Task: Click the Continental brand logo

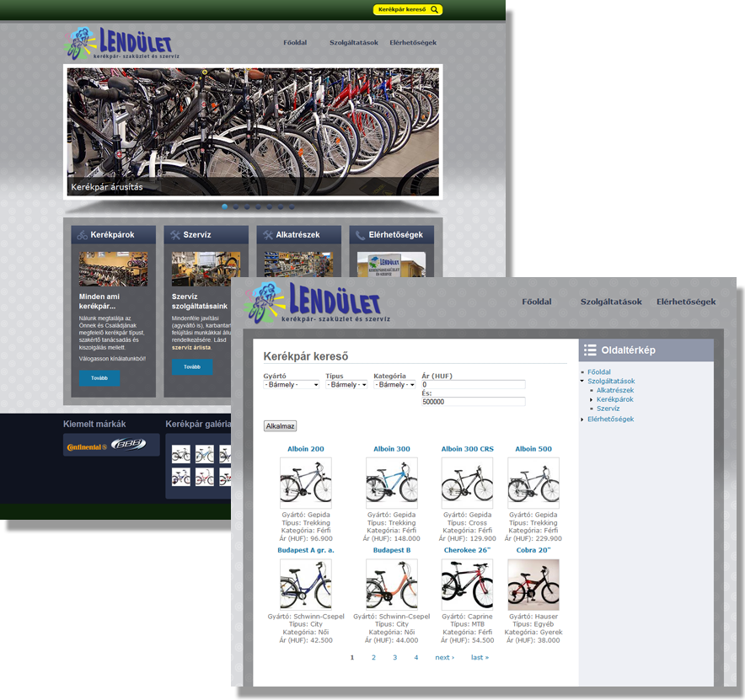Action: coord(86,446)
